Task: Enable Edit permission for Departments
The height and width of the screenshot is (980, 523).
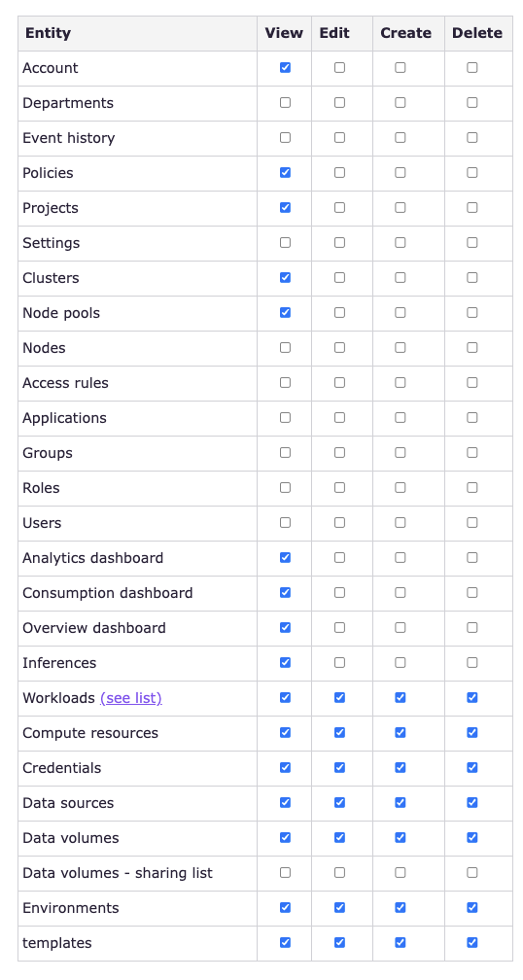Action: point(339,102)
